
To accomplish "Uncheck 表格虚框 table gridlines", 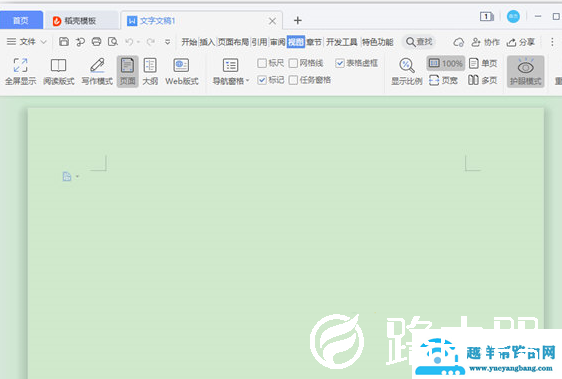I will tap(339, 63).
